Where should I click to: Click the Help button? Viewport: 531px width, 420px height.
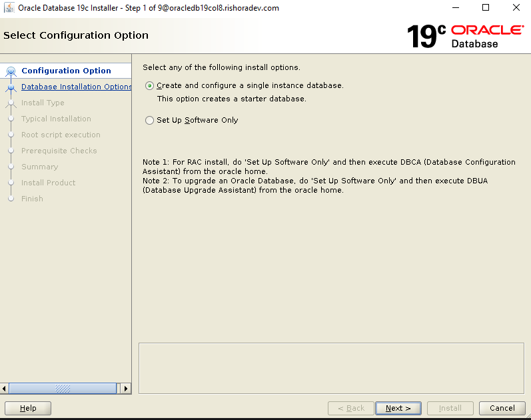coord(28,408)
